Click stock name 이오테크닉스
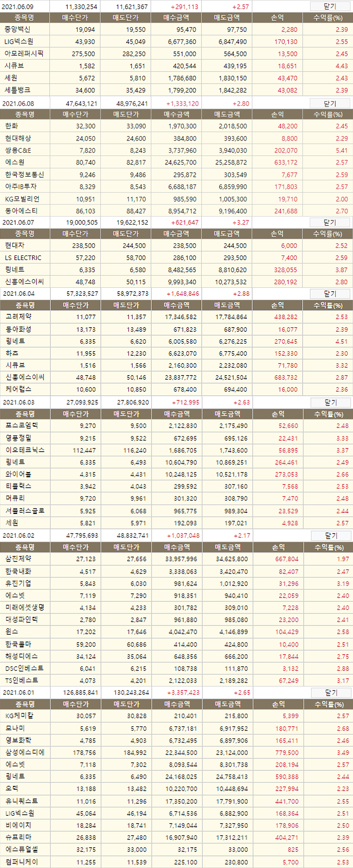 25,450
